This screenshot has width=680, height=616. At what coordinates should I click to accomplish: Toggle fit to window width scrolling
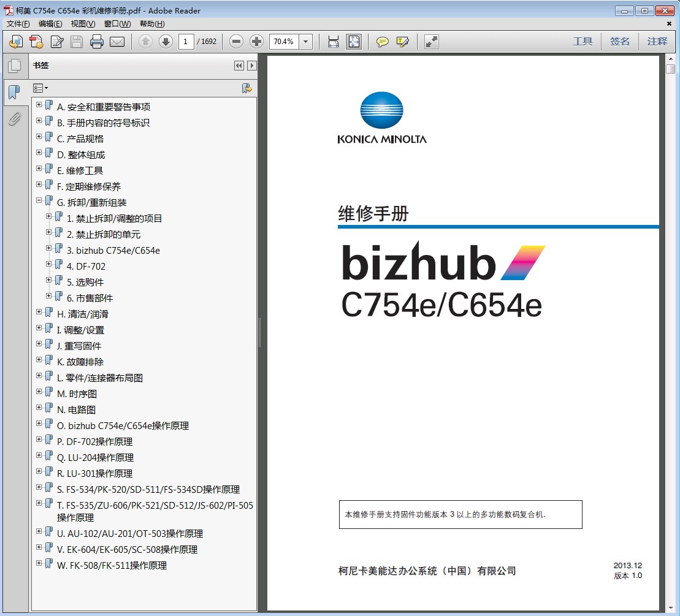click(x=334, y=42)
